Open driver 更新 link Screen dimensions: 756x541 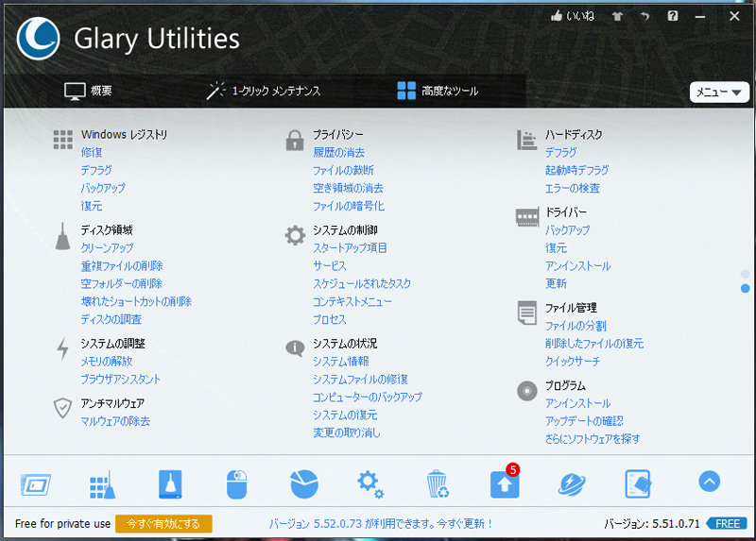556,283
